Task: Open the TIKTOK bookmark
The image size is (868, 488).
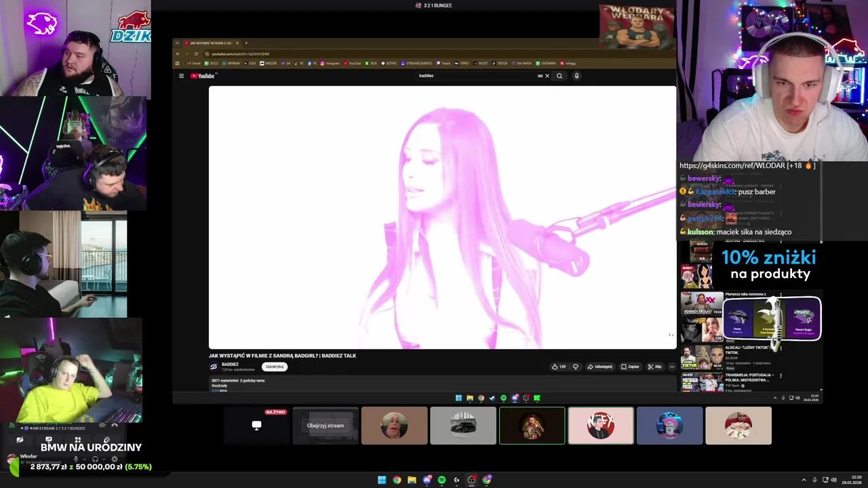Action: pos(500,63)
